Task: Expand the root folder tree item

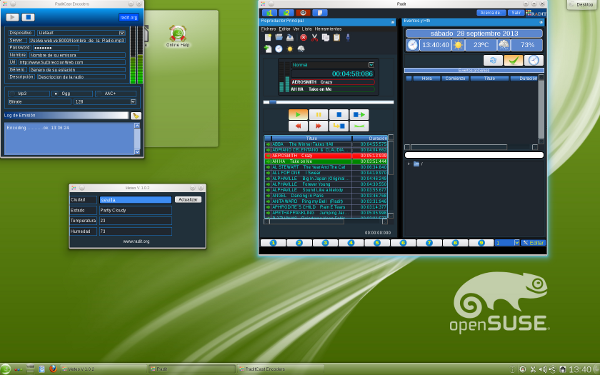Action: (x=409, y=164)
